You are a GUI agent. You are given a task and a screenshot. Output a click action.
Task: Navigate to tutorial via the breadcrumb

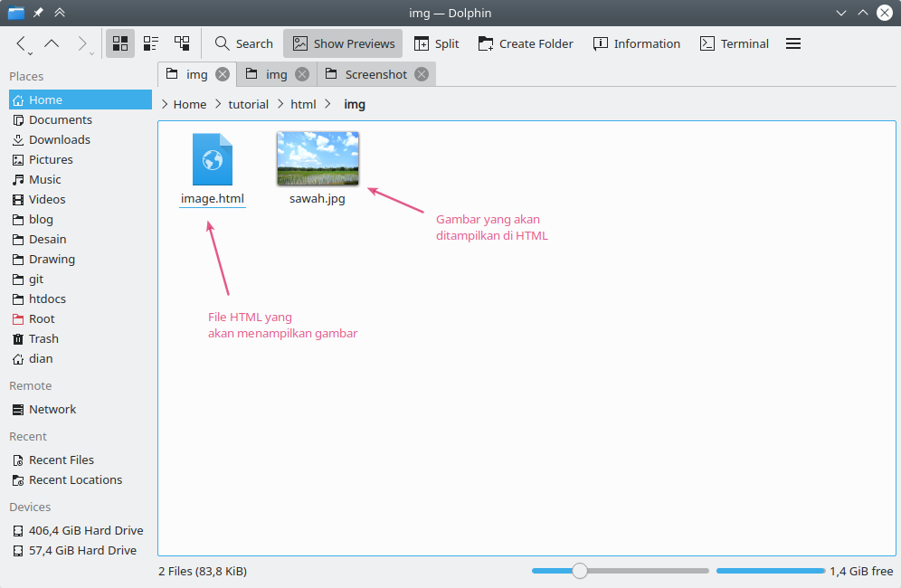coord(248,104)
